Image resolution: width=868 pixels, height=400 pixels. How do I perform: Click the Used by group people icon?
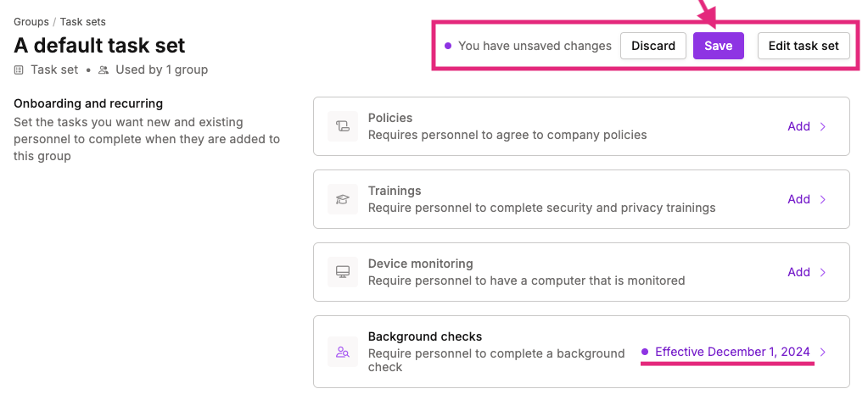click(104, 70)
